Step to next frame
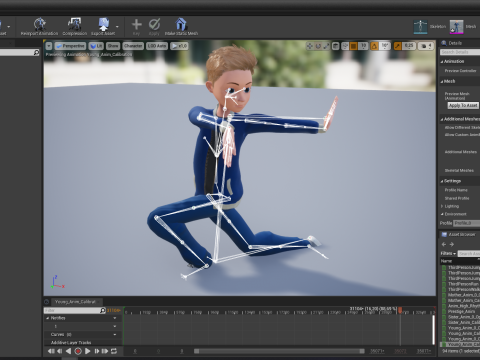Screen dimensions: 480x360 click(97, 351)
